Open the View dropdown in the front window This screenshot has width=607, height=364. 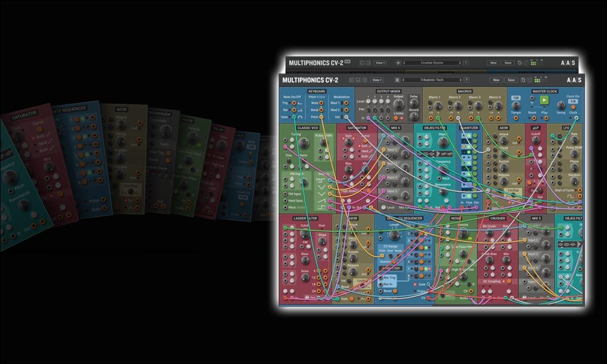point(376,80)
